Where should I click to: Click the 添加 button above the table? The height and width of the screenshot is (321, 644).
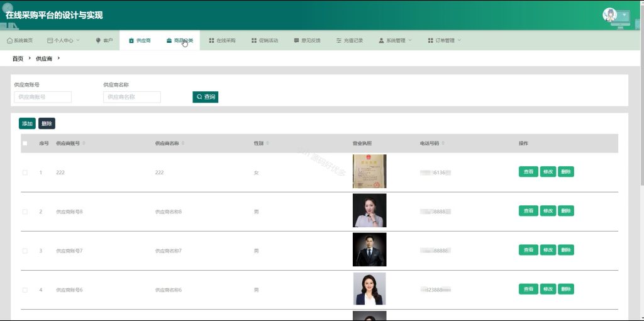point(27,123)
